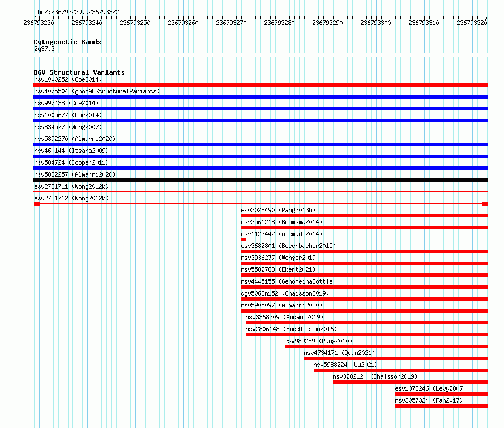Click the red bar under nsv3057324
Screen dimensions: 504x428
coord(442,406)
